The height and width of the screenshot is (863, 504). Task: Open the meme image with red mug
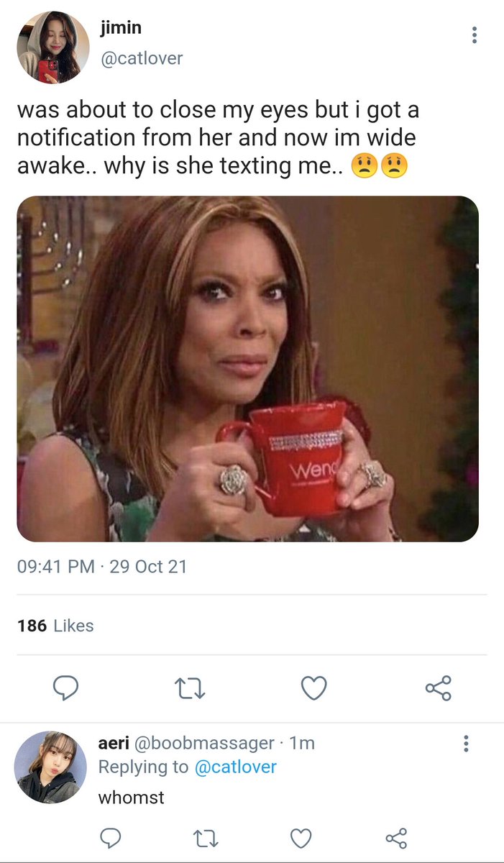(247, 369)
